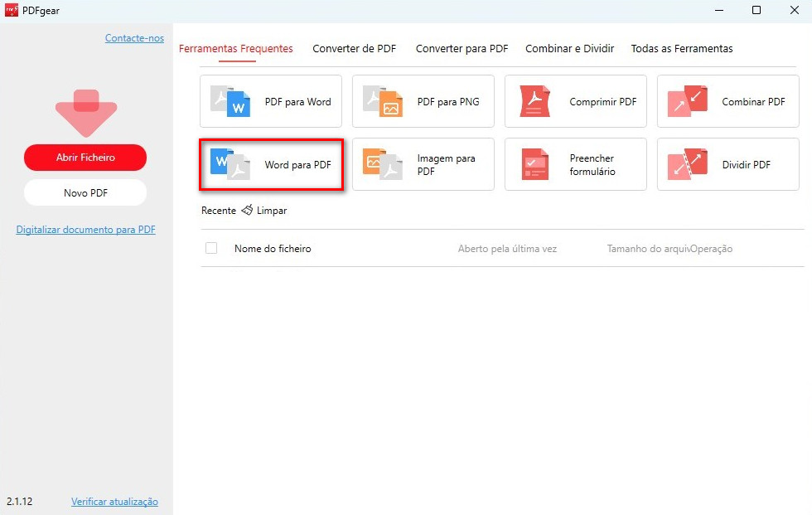Check for updates via Verificar atualização
812x515 pixels.
(115, 501)
